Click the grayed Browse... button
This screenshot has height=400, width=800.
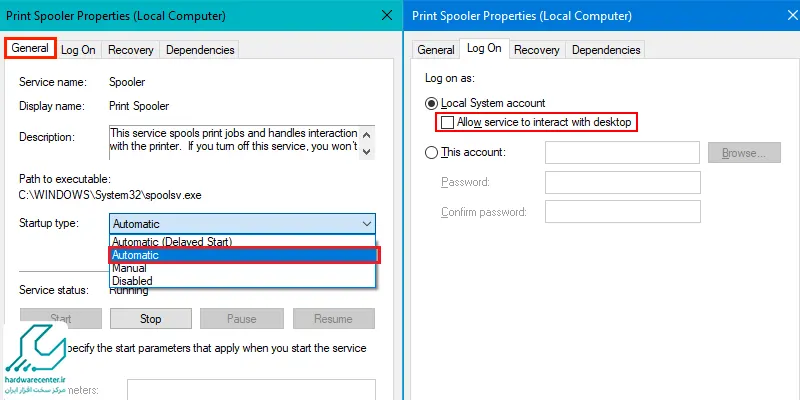click(x=744, y=153)
